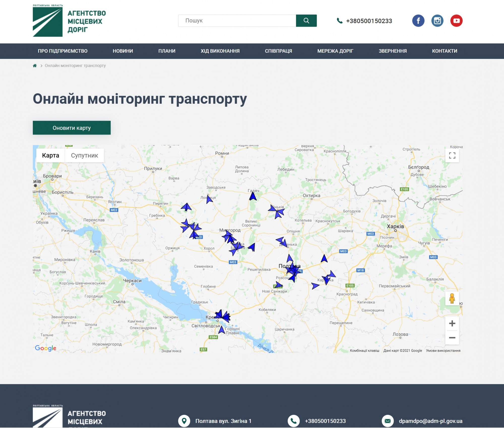The image size is (504, 428).
Task: Click the Кобеляки label on map
Action: 267,310
